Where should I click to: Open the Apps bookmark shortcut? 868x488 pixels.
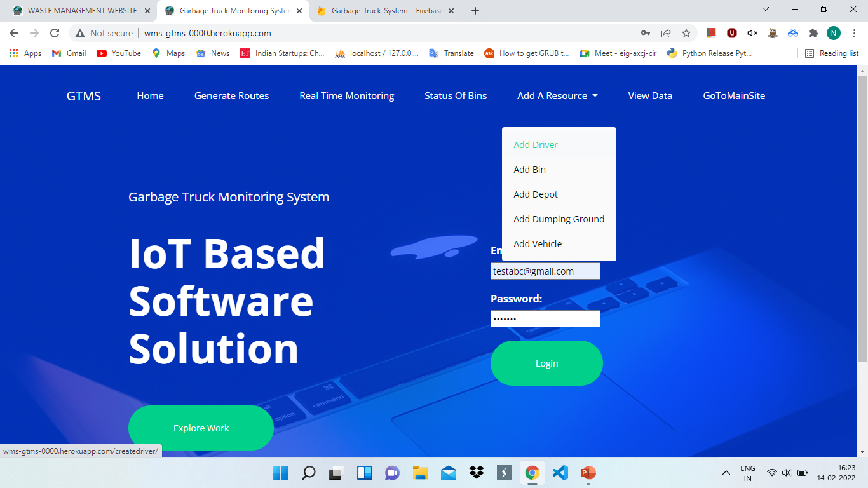pyautogui.click(x=25, y=53)
